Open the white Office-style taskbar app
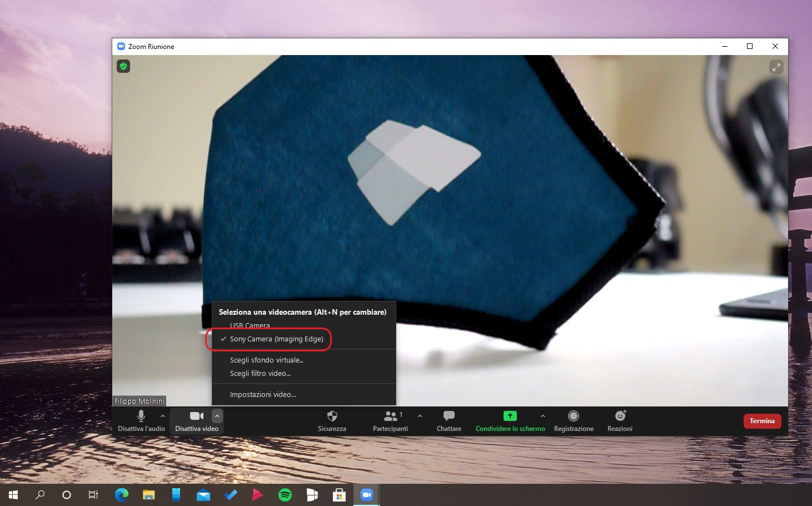The image size is (812, 506). coord(312,494)
